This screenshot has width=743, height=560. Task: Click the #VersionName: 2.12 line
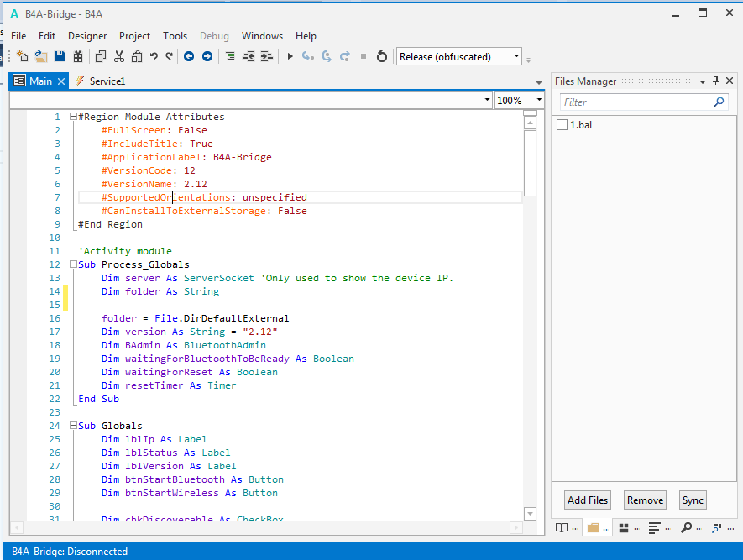[x=154, y=184]
